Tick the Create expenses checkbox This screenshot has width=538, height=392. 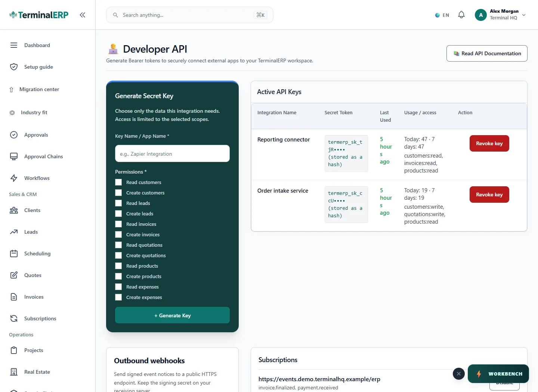(118, 297)
